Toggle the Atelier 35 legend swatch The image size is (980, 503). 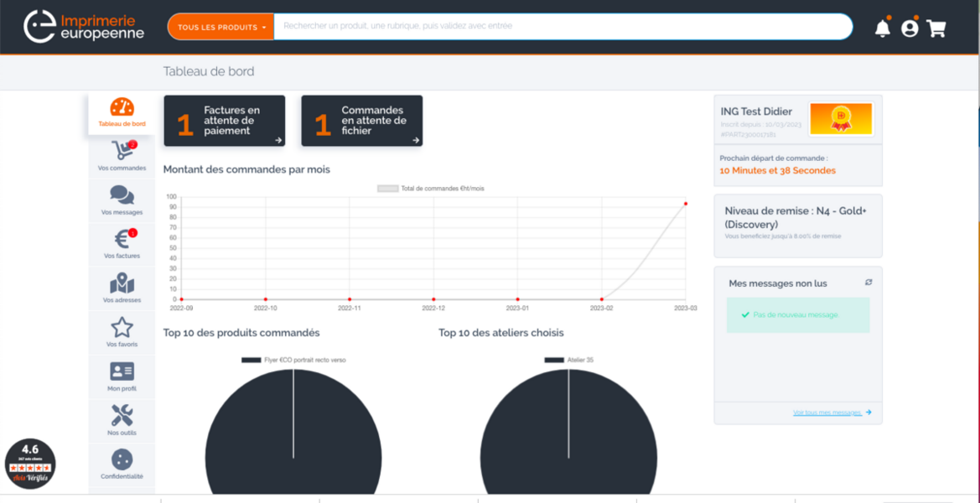pyautogui.click(x=554, y=360)
